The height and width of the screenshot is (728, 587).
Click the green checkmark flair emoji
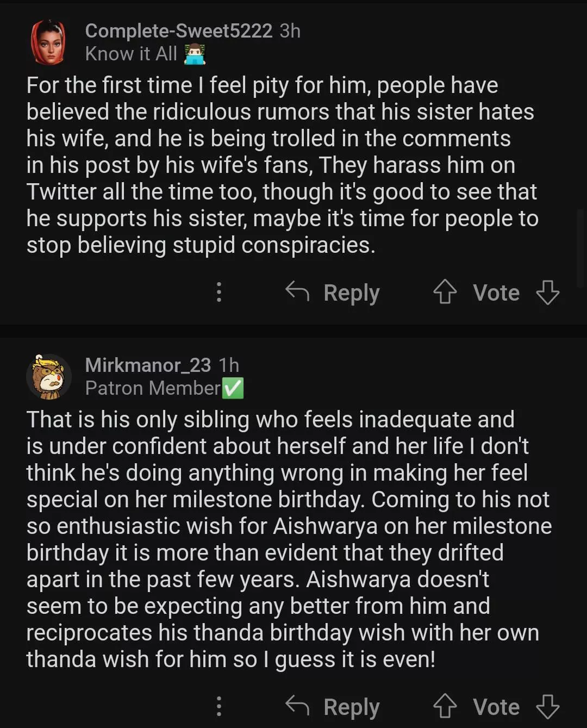(233, 388)
